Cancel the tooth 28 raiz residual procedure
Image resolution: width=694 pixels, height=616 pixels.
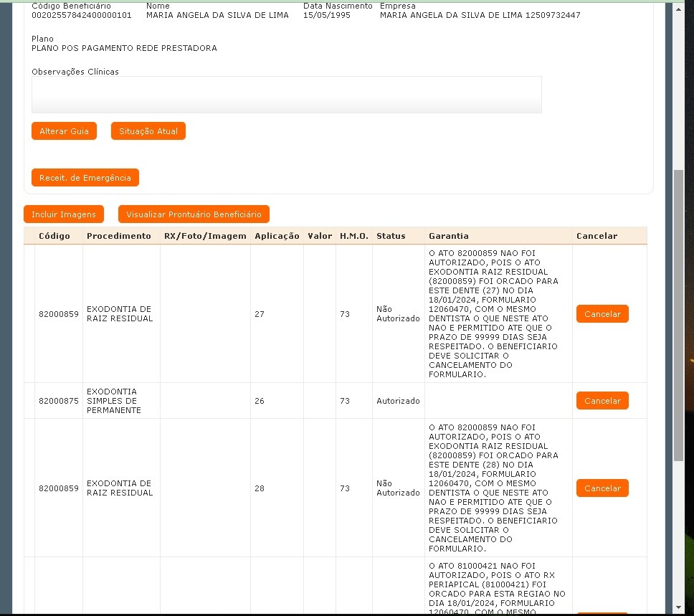(602, 488)
